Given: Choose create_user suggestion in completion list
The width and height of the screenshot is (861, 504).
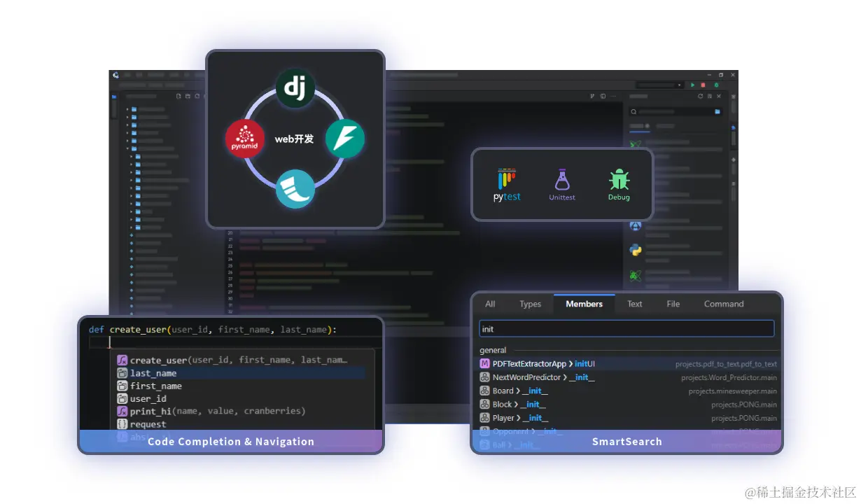Looking at the screenshot, I should point(241,360).
